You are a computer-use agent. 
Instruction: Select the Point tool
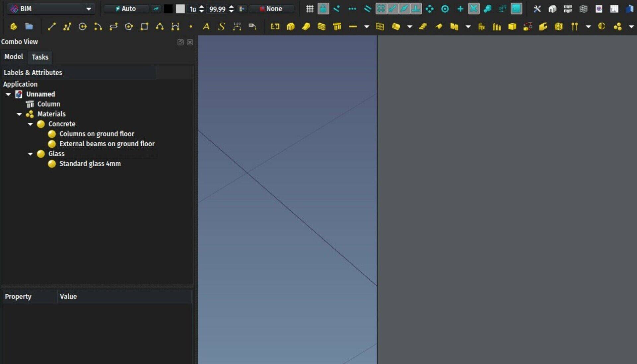(x=191, y=27)
